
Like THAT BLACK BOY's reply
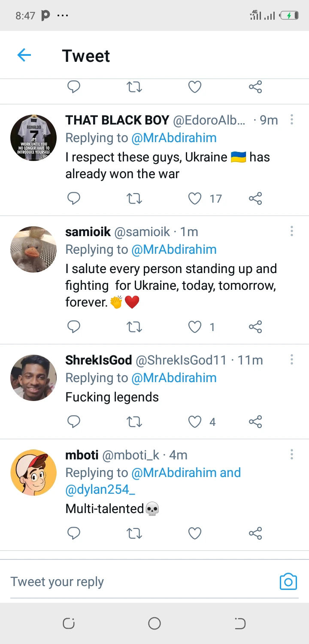[195, 198]
